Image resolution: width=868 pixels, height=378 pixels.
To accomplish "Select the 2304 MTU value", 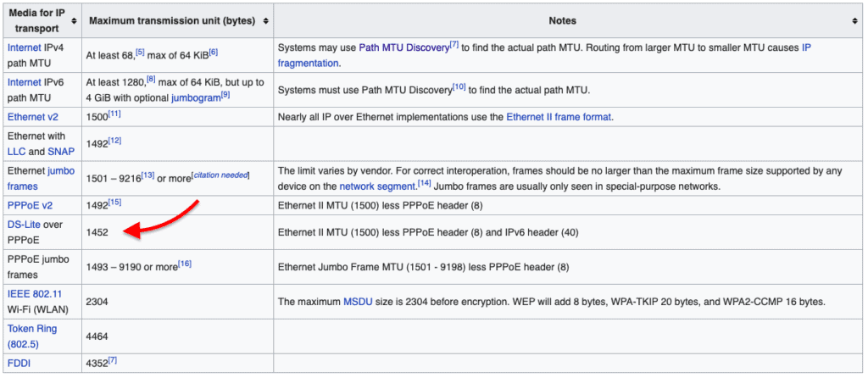I will pos(97,303).
